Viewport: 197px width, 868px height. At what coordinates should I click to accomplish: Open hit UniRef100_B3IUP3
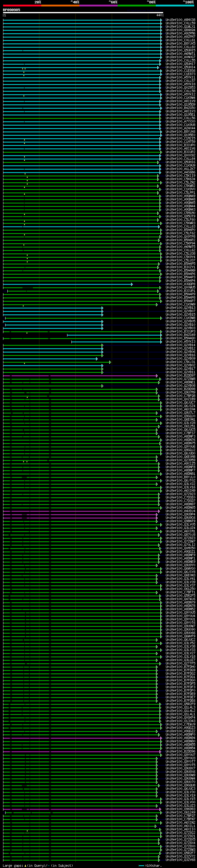click(x=180, y=332)
